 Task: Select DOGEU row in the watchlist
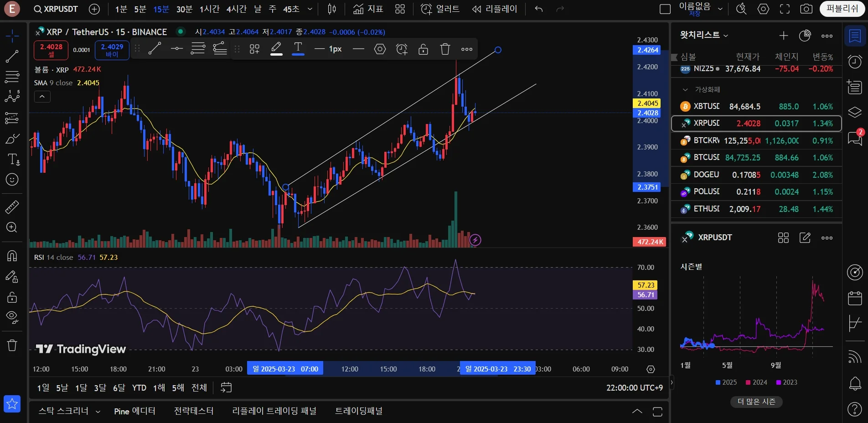tap(756, 175)
